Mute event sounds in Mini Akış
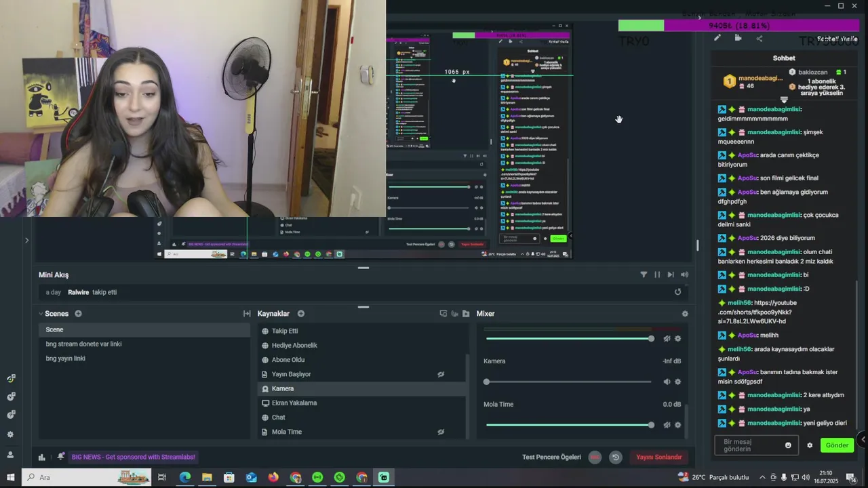868x488 pixels. pyautogui.click(x=684, y=274)
